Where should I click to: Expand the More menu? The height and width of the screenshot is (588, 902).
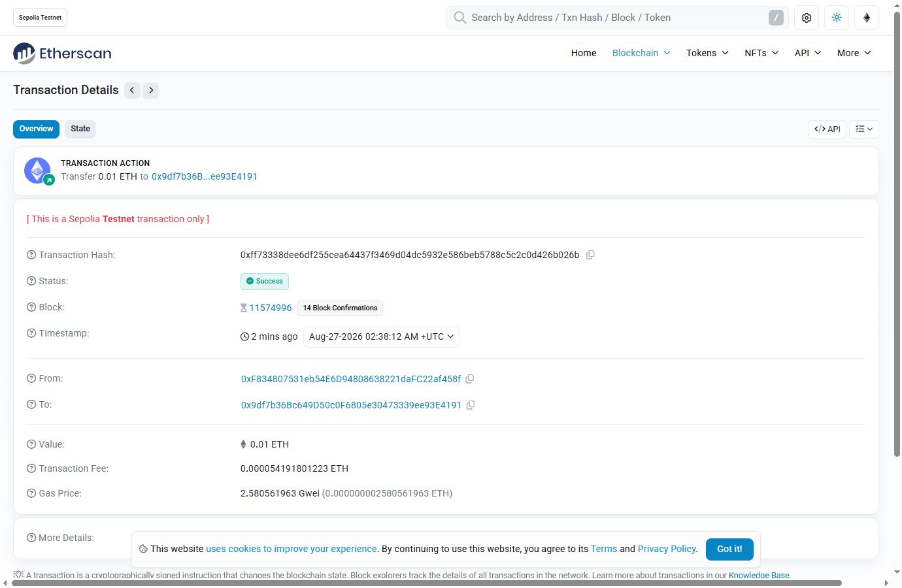854,53
